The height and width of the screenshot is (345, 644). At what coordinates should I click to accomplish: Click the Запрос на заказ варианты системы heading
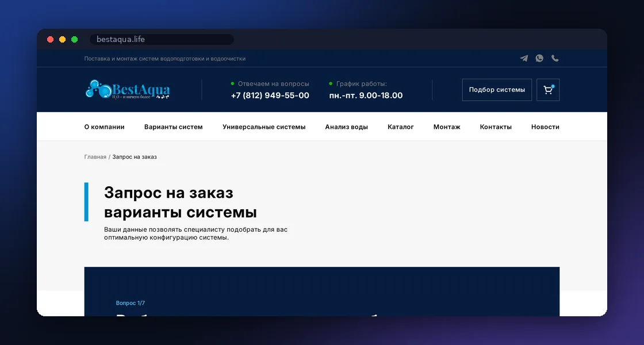pos(181,202)
